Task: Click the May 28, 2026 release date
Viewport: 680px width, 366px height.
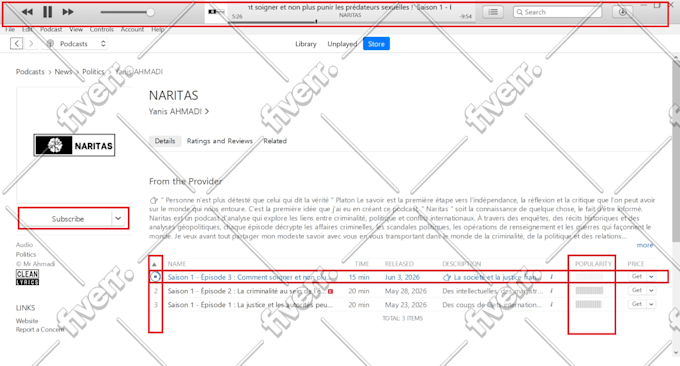Action: pos(405,291)
